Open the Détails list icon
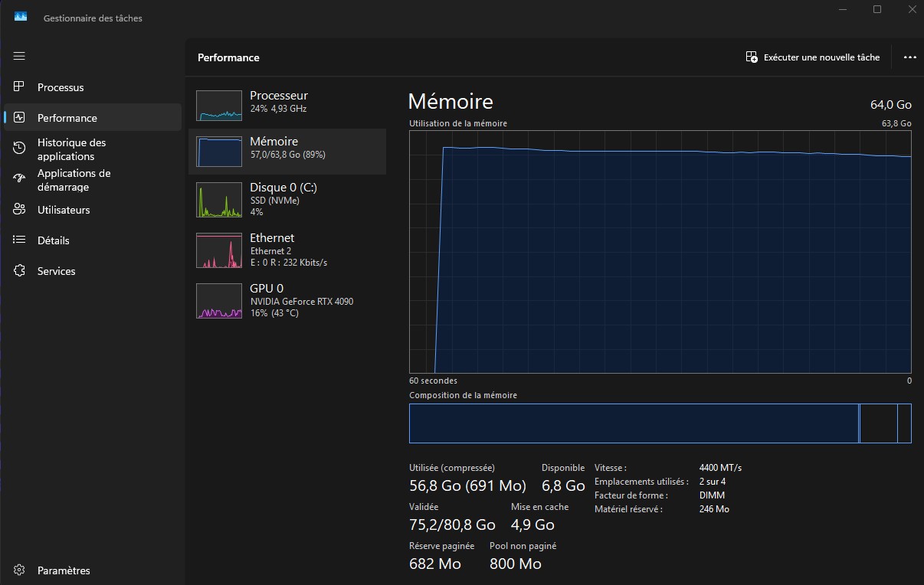 click(20, 240)
